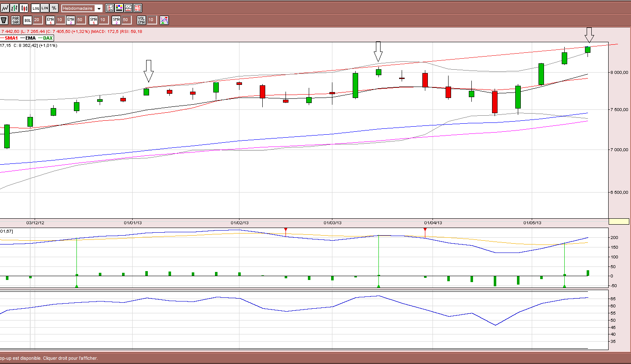Edit the BOL period field showing 20
This screenshot has width=631, height=364.
38,20
